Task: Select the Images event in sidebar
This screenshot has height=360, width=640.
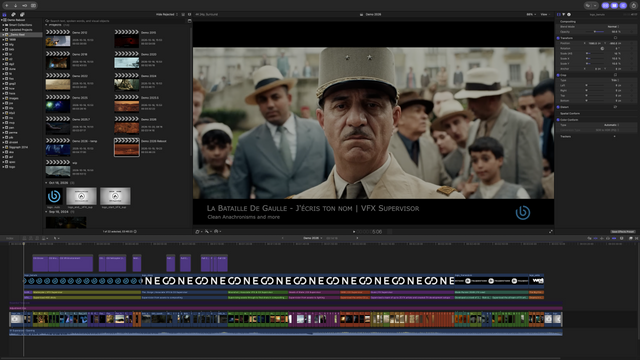Action: 21,98
